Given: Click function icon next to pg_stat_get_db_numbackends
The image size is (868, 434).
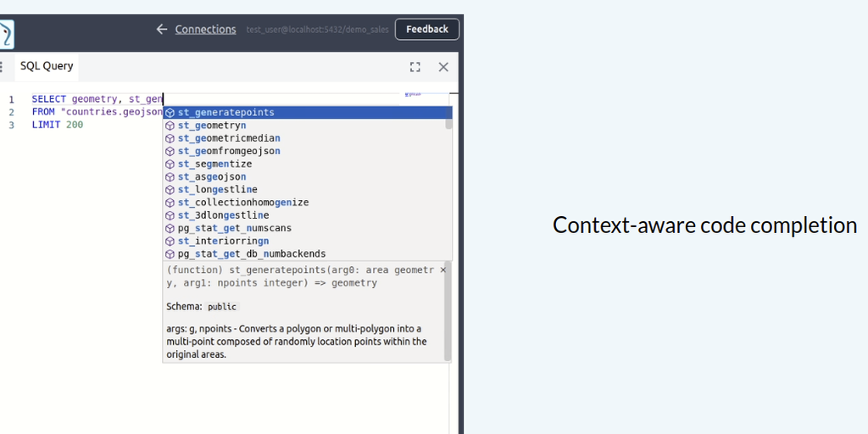Looking at the screenshot, I should click(x=170, y=253).
